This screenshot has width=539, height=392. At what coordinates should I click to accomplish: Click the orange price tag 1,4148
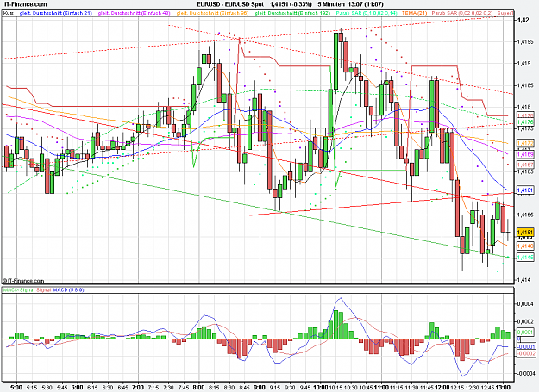[x=525, y=246]
